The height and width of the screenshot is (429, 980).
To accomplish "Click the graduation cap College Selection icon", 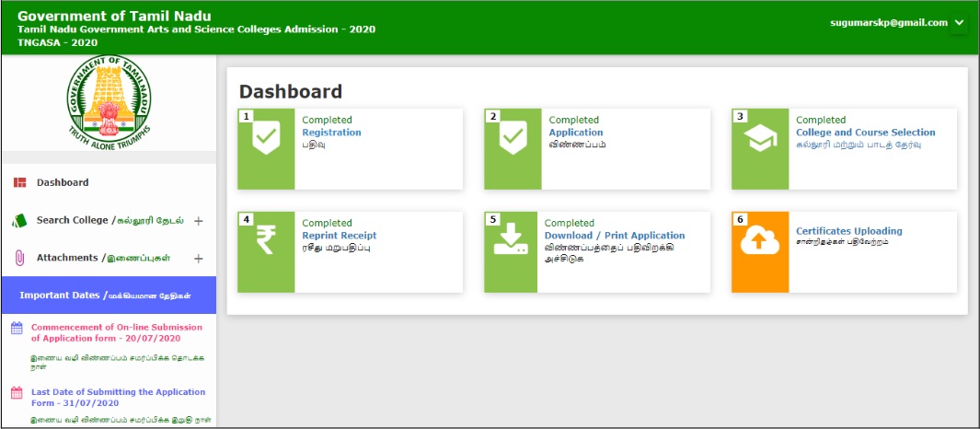I will [760, 139].
